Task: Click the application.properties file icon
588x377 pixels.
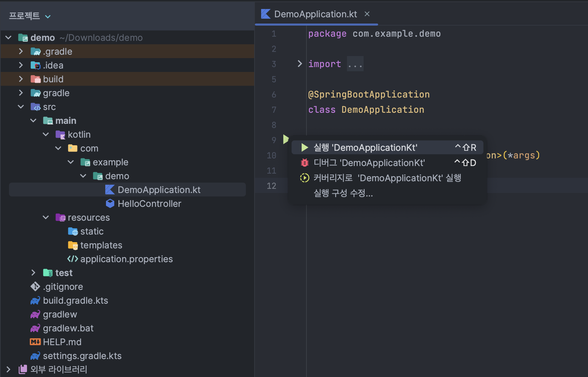Action: click(73, 259)
